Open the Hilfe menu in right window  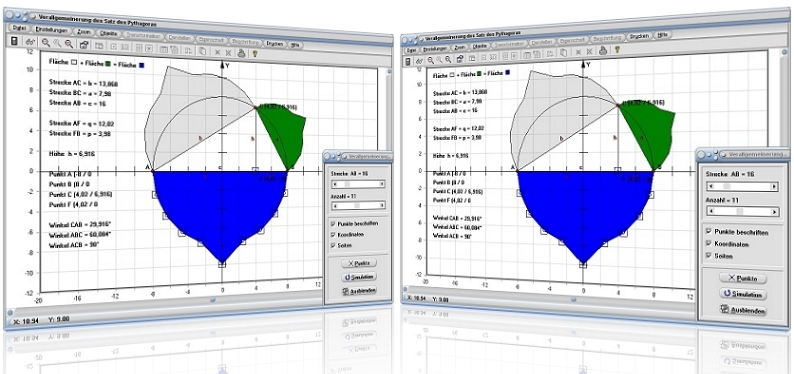(662, 35)
